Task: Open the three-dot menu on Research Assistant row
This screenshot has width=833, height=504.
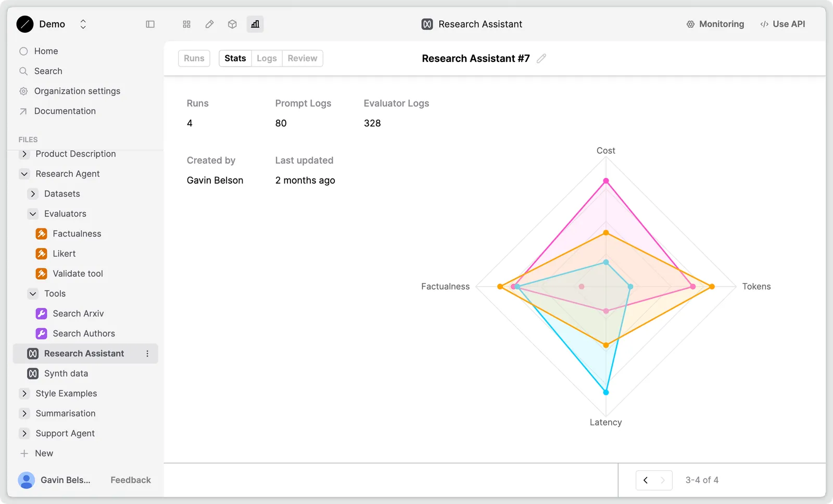Action: point(147,354)
